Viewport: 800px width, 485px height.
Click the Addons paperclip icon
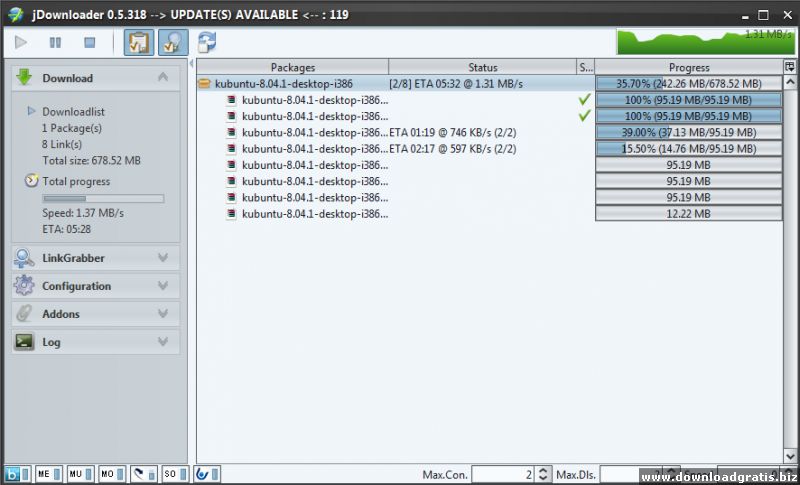pyautogui.click(x=24, y=314)
